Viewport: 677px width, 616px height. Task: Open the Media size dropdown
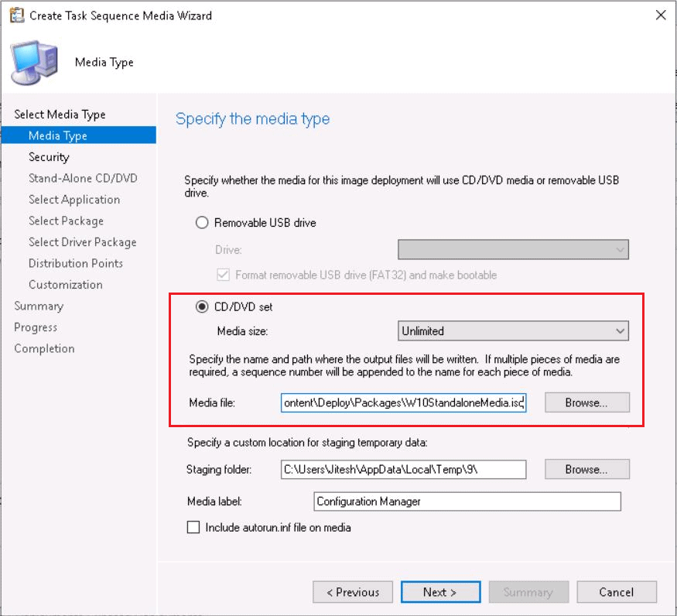pos(513,331)
